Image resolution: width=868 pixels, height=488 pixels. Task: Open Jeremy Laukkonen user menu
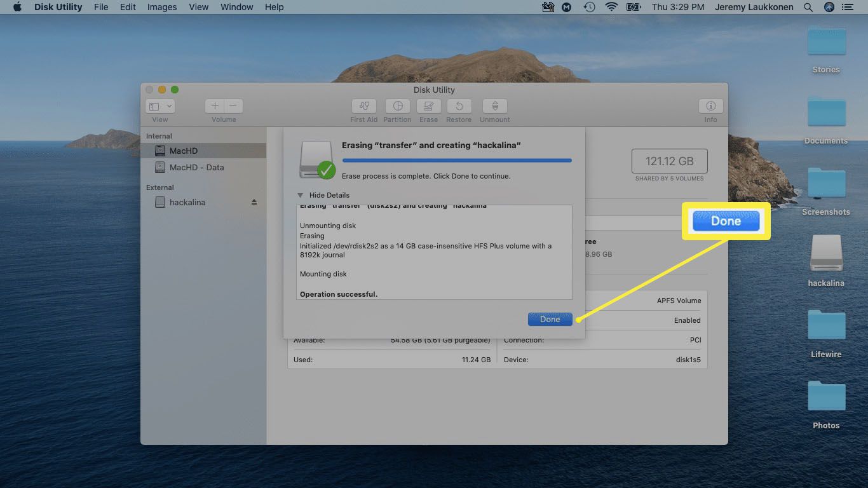(755, 7)
